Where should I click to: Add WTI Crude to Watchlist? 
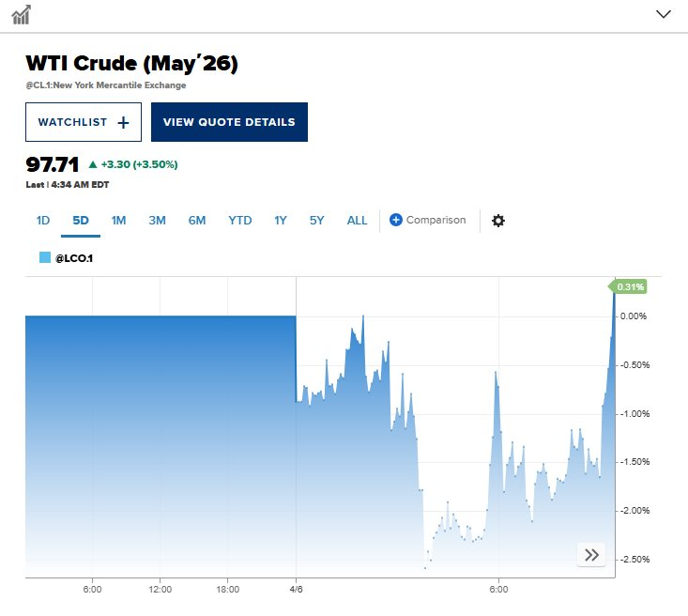(x=84, y=122)
